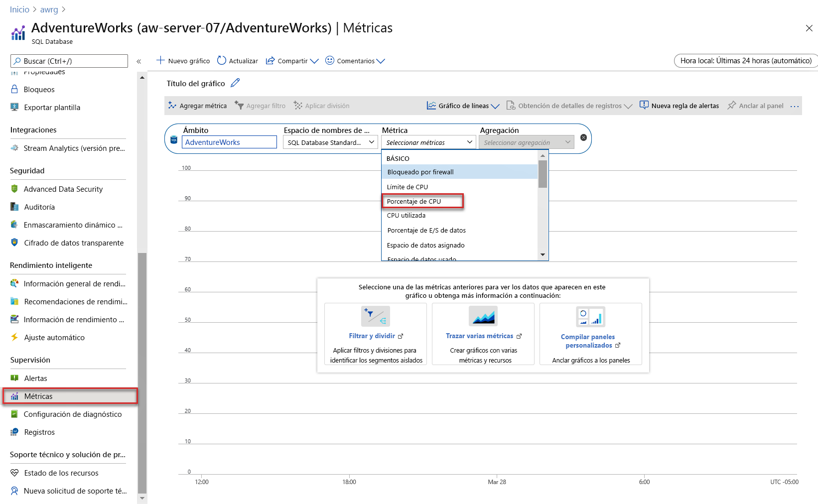
Task: Select Bloqueado por firewall metric
Action: pos(459,172)
